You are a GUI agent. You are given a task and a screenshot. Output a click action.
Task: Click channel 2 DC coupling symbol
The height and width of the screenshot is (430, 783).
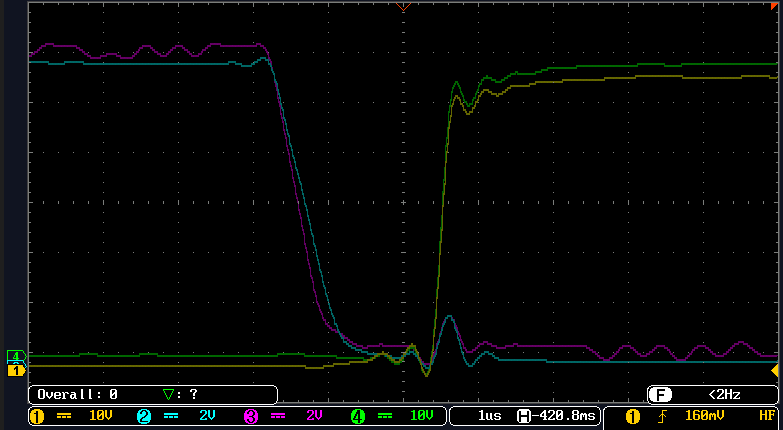tap(171, 416)
